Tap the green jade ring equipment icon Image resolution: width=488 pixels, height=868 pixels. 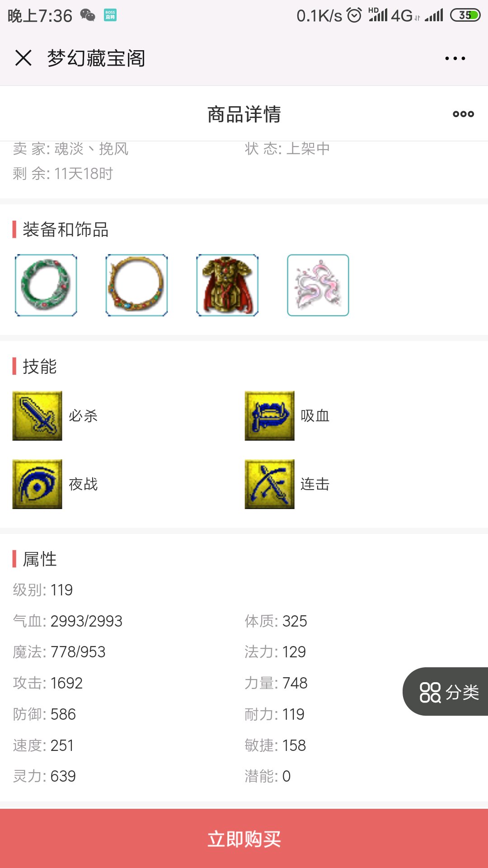(46, 285)
